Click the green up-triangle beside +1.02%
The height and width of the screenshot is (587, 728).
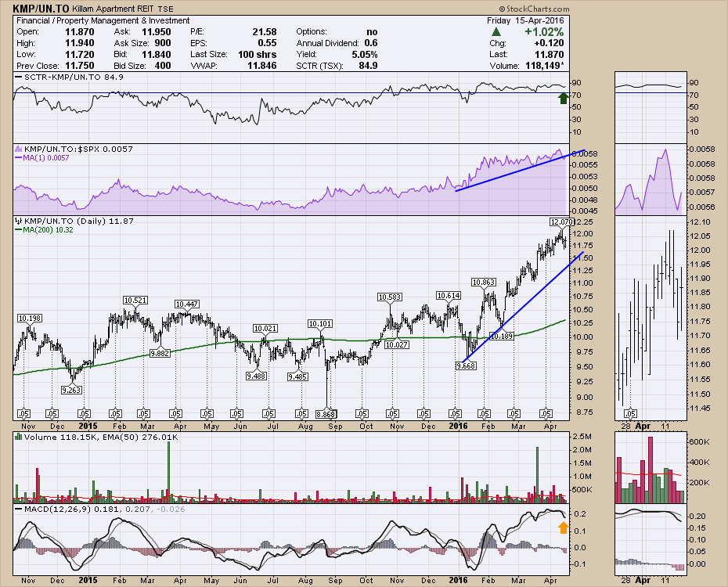click(x=496, y=32)
